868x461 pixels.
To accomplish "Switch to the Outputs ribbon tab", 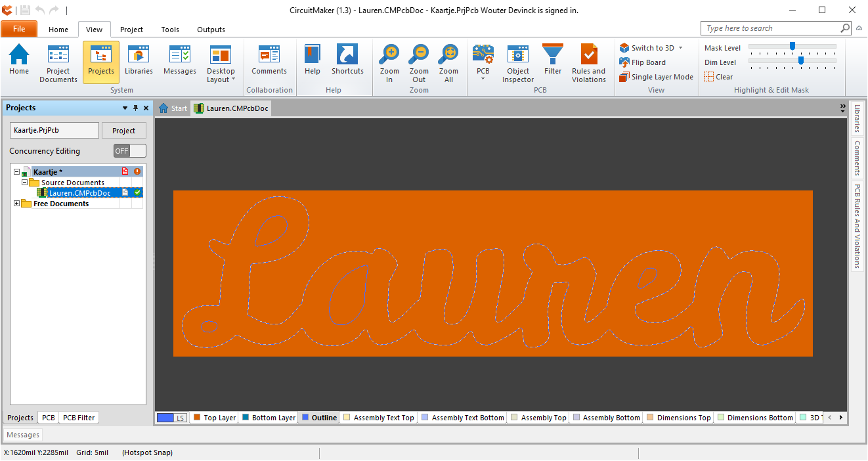I will click(x=211, y=30).
